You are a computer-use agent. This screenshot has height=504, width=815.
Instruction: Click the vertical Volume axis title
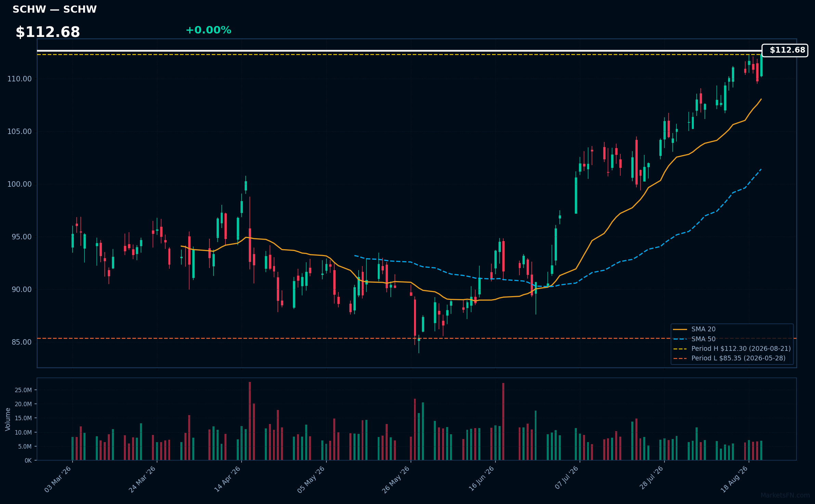[x=8, y=419]
